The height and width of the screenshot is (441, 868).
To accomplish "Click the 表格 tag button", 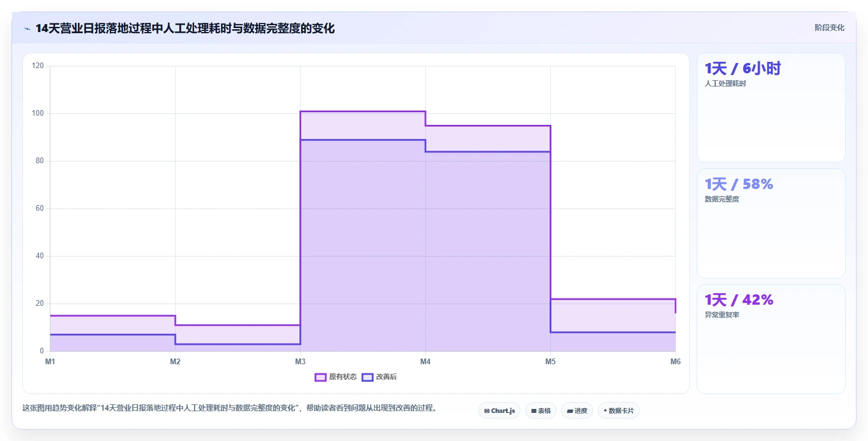I will (540, 411).
